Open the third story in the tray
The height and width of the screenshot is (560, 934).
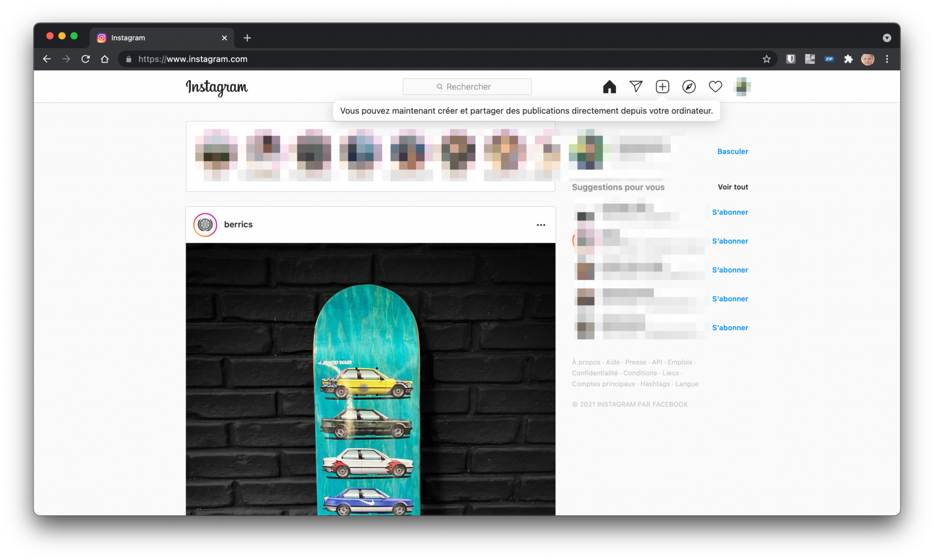point(314,155)
